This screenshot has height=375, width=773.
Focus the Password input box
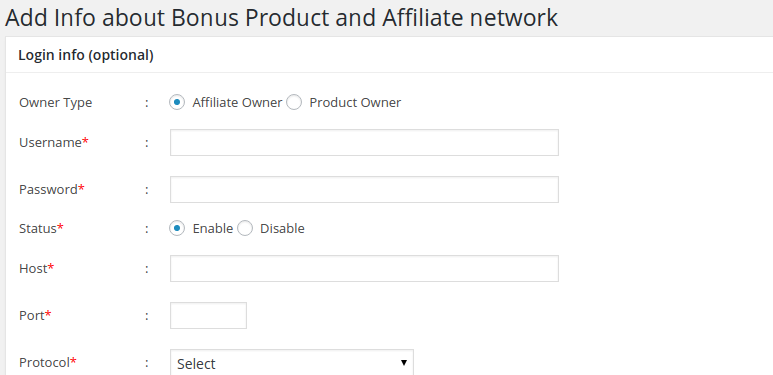tap(364, 190)
